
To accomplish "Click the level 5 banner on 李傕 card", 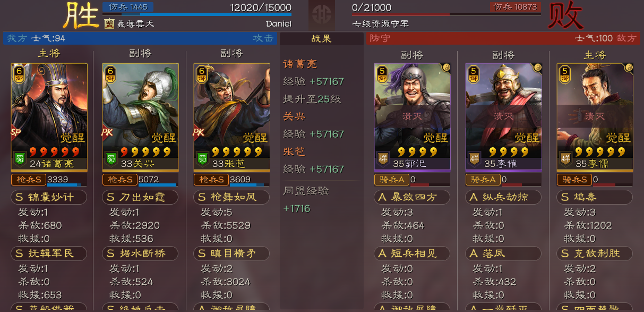I will click(x=473, y=74).
